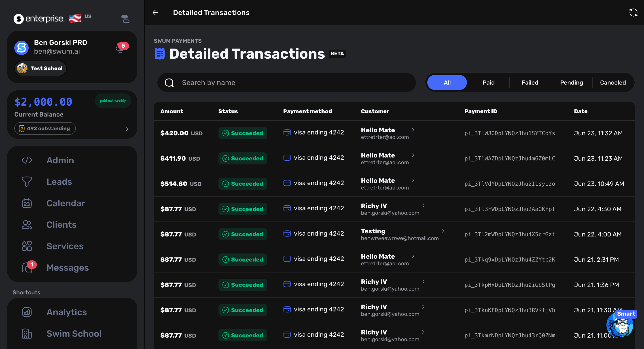Click the Detailed Transactions receipt icon
Image resolution: width=644 pixels, height=349 pixels.
tap(160, 54)
